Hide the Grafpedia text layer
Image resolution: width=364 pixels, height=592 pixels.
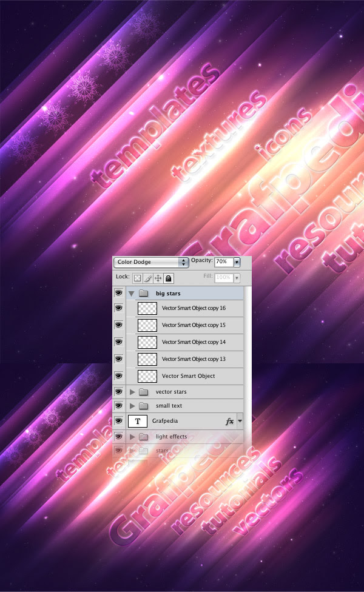[x=118, y=420]
